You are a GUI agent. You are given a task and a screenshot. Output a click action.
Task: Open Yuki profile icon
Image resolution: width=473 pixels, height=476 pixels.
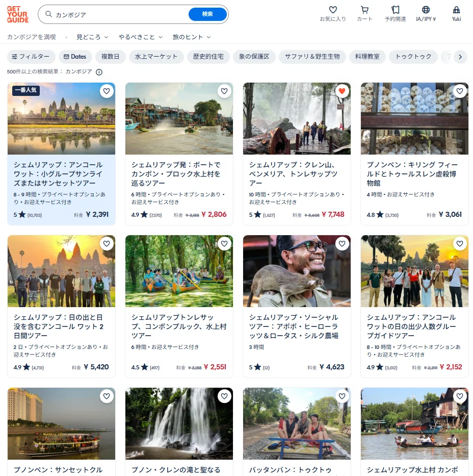click(x=456, y=10)
